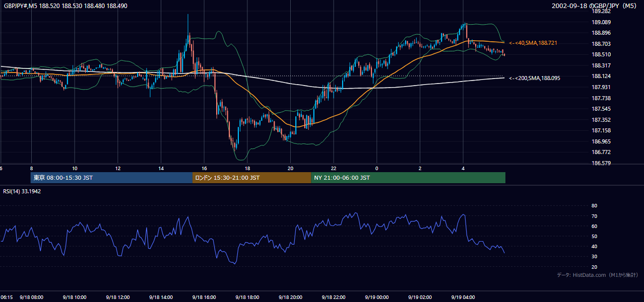644x302 pixels.
Task: Click hour label 16 under the price chart
Action: [204, 169]
